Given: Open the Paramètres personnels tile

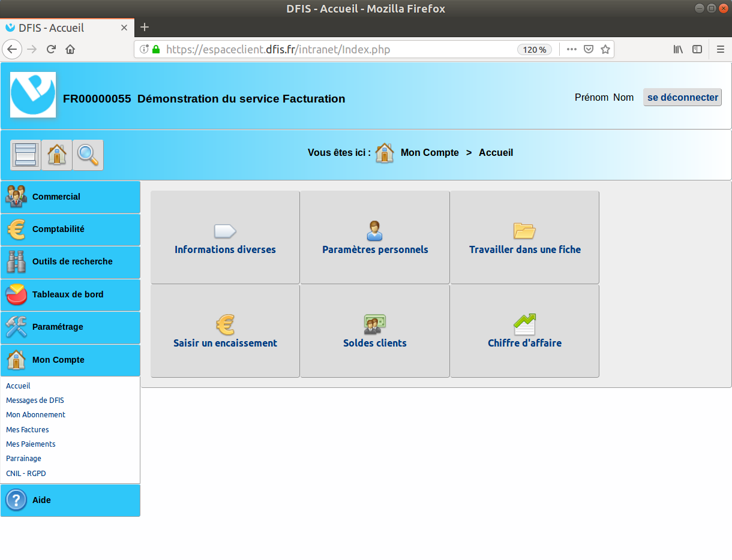Looking at the screenshot, I should tap(375, 237).
